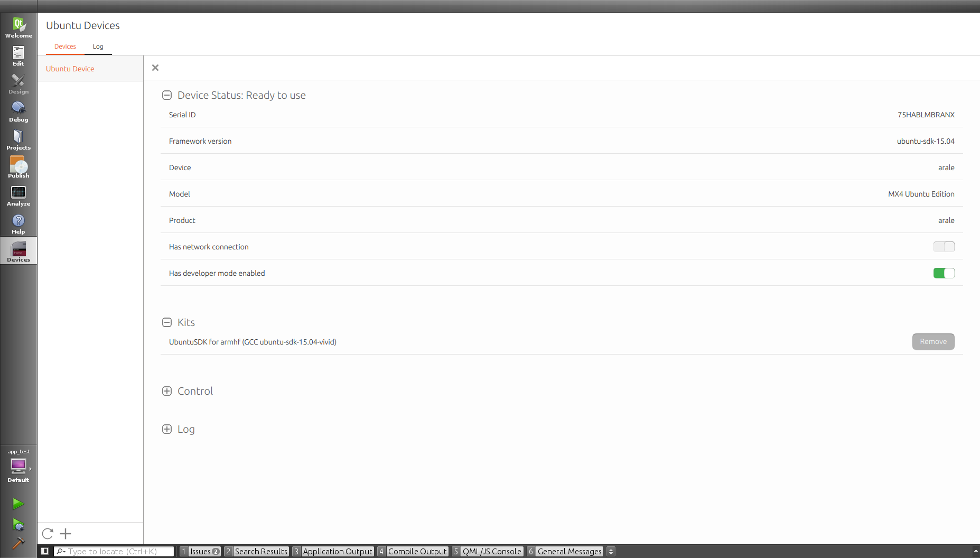The width and height of the screenshot is (980, 558).
Task: Open the Issues output pane
Action: 200,551
